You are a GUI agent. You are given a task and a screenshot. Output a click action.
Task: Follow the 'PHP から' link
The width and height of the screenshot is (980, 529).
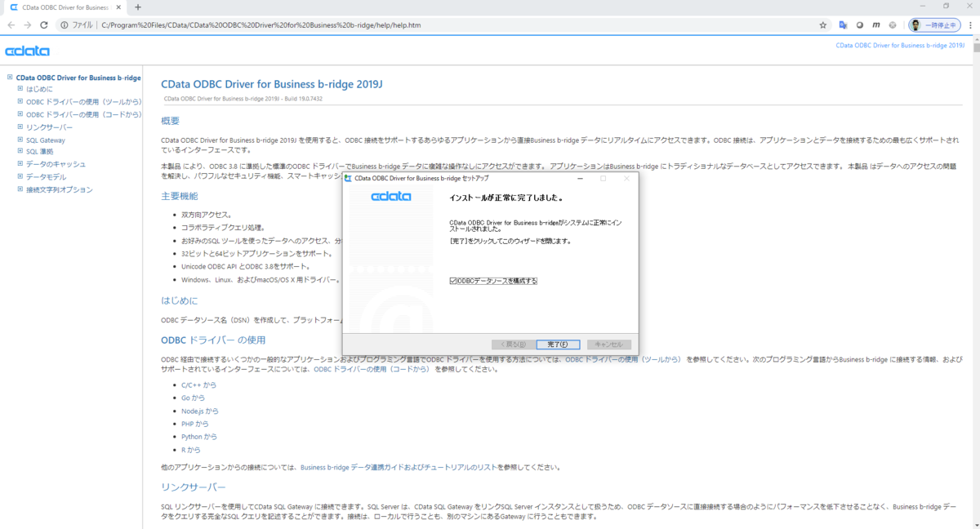195,424
